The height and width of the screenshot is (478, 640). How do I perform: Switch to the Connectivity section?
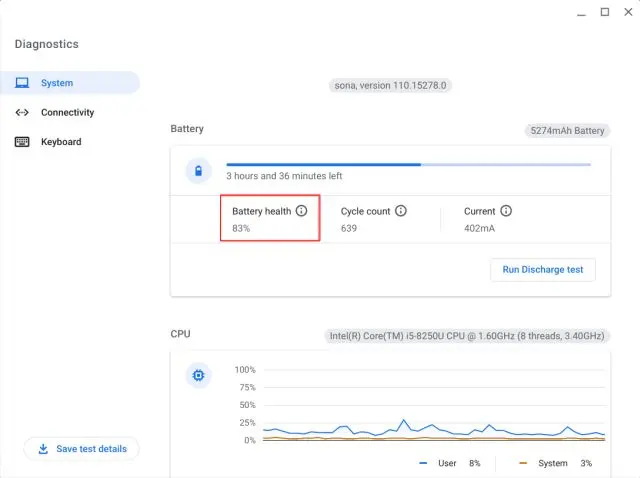pos(67,112)
